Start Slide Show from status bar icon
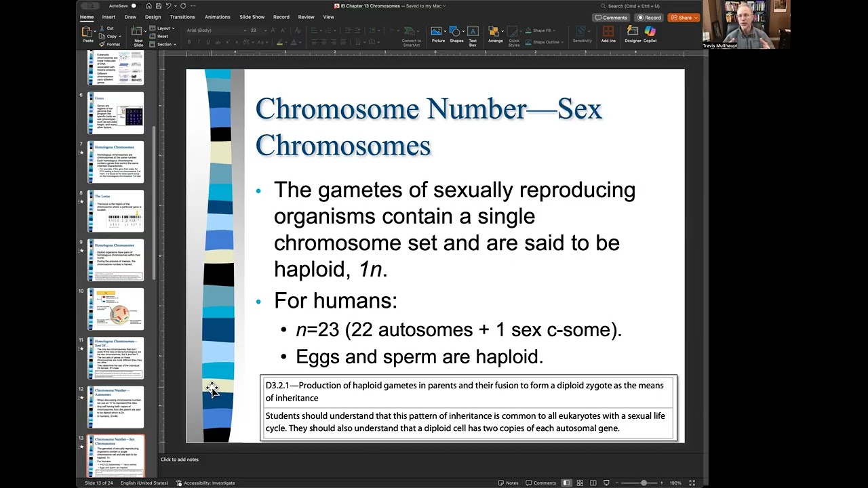 pyautogui.click(x=606, y=483)
